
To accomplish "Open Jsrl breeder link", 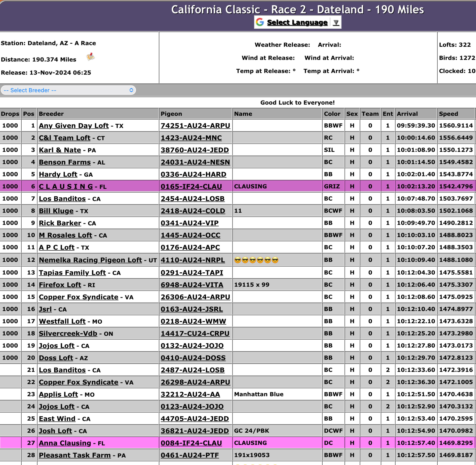I will pyautogui.click(x=45, y=309).
